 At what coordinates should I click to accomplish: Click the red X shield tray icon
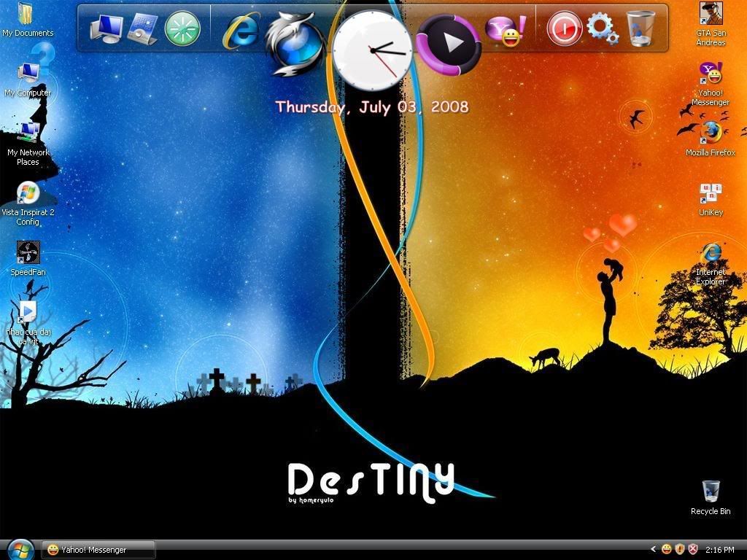pos(693,550)
